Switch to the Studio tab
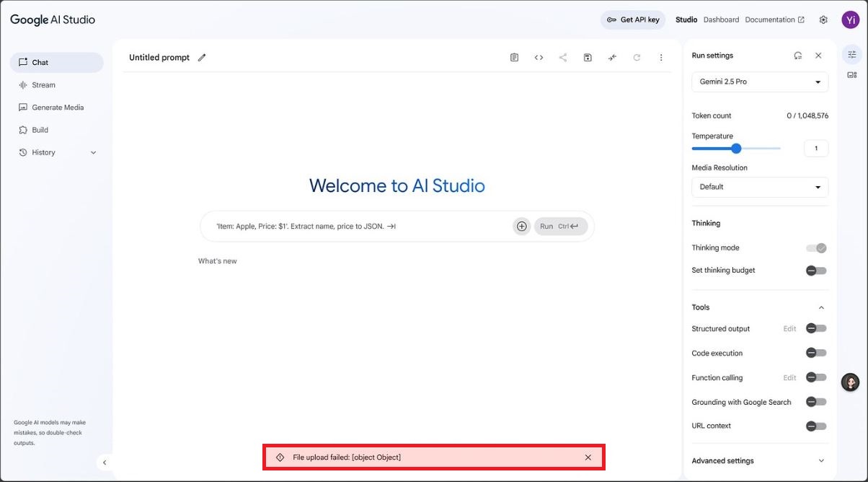Screen dimensions: 868x482 (x=686, y=20)
